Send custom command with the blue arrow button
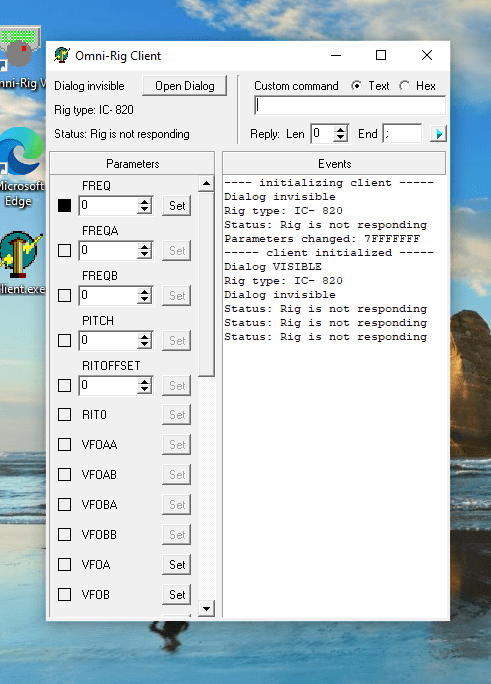Viewport: 491px width, 684px height. click(438, 133)
